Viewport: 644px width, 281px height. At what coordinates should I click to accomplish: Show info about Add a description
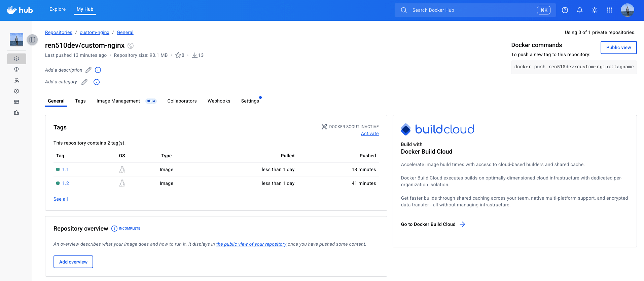pyautogui.click(x=98, y=70)
